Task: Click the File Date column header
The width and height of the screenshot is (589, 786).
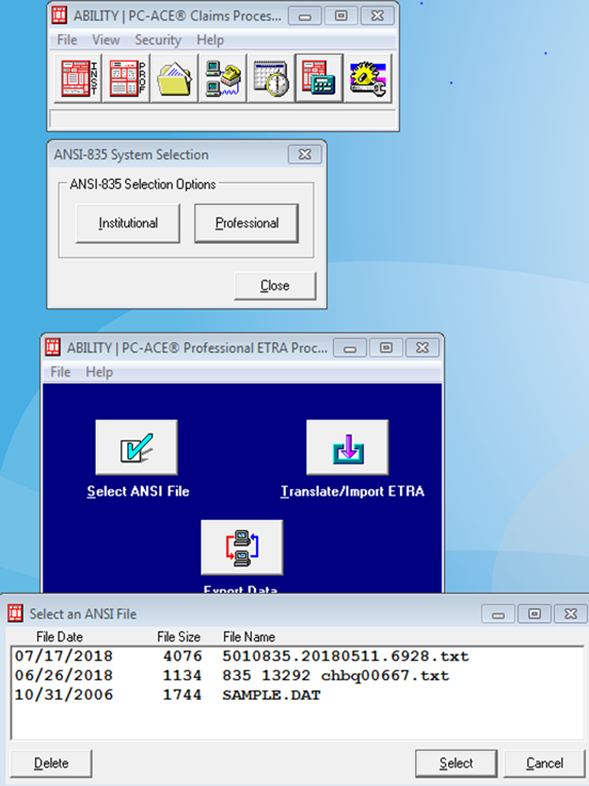Action: (60, 637)
